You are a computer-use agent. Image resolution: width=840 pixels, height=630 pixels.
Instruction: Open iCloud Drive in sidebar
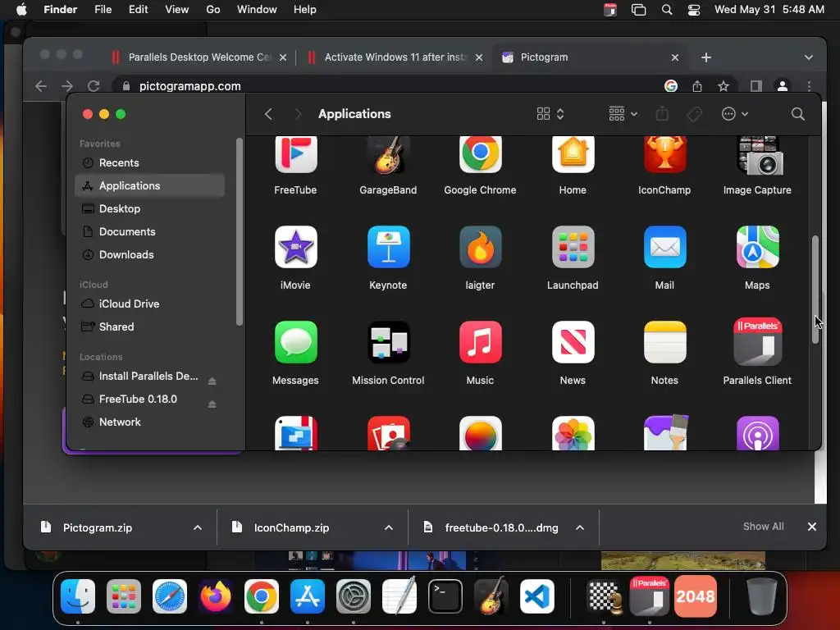click(x=150, y=304)
